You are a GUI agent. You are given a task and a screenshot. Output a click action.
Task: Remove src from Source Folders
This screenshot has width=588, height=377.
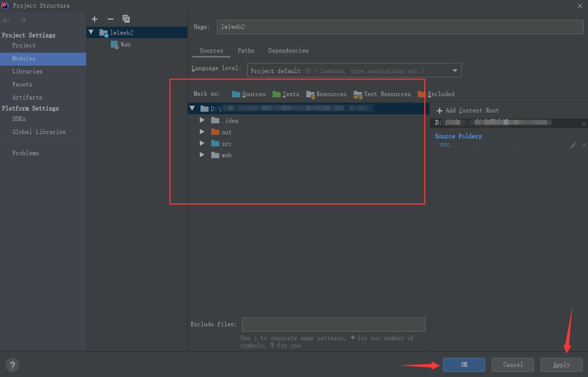coord(584,145)
